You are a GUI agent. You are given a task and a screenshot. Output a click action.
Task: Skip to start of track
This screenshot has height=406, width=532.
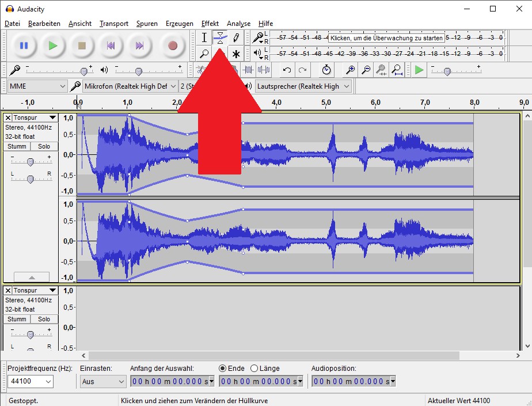(111, 45)
